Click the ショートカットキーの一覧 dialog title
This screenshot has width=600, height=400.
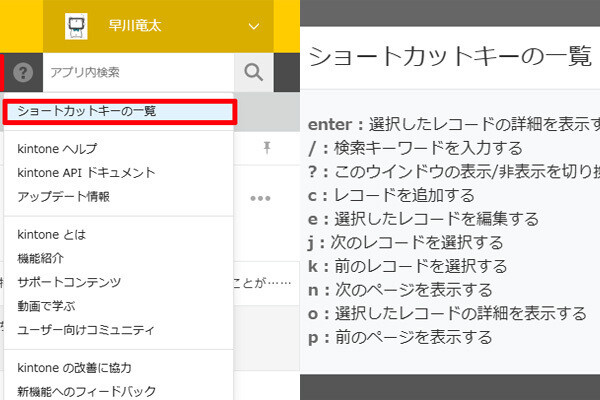click(x=450, y=57)
